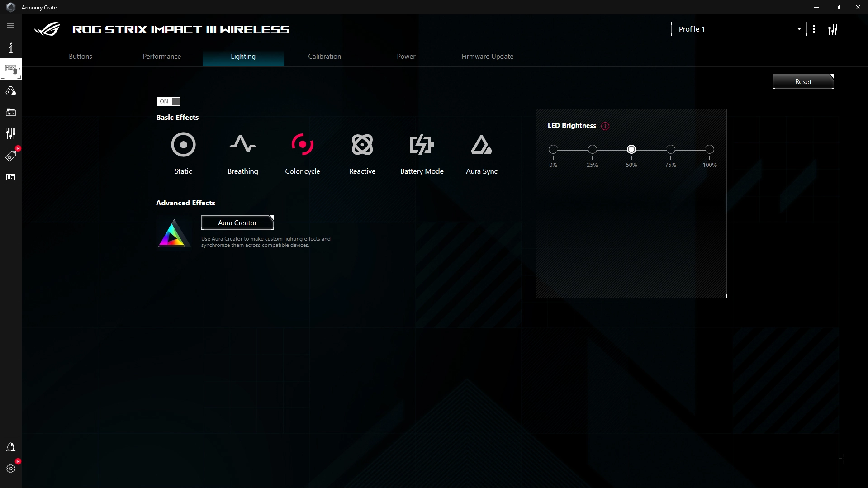868x488 pixels.
Task: Expand the Profile 1 dropdown
Action: pyautogui.click(x=739, y=29)
